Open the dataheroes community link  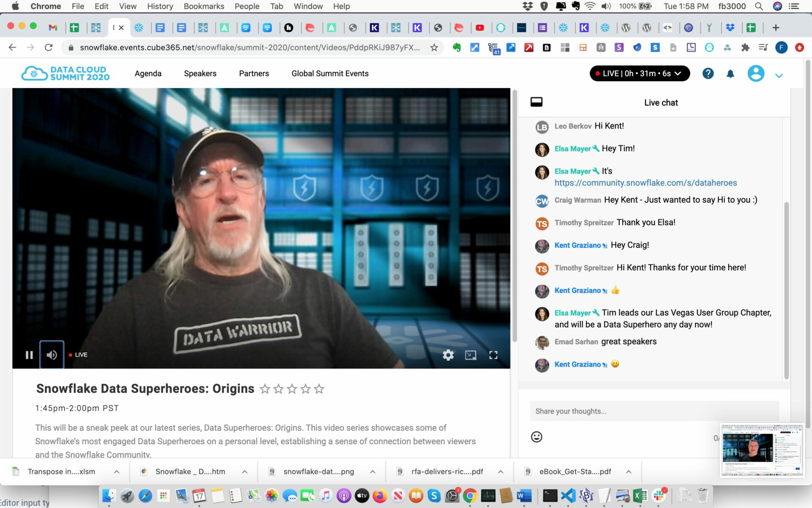click(x=645, y=182)
